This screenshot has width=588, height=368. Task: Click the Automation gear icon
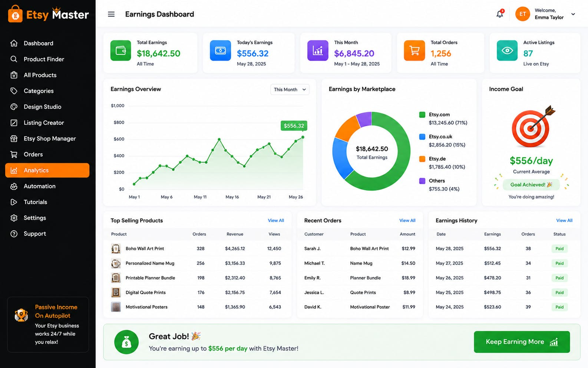coord(14,186)
